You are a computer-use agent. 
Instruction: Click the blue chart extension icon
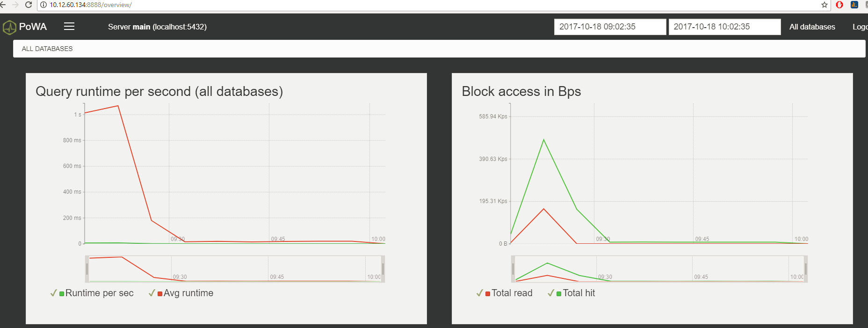pyautogui.click(x=854, y=5)
